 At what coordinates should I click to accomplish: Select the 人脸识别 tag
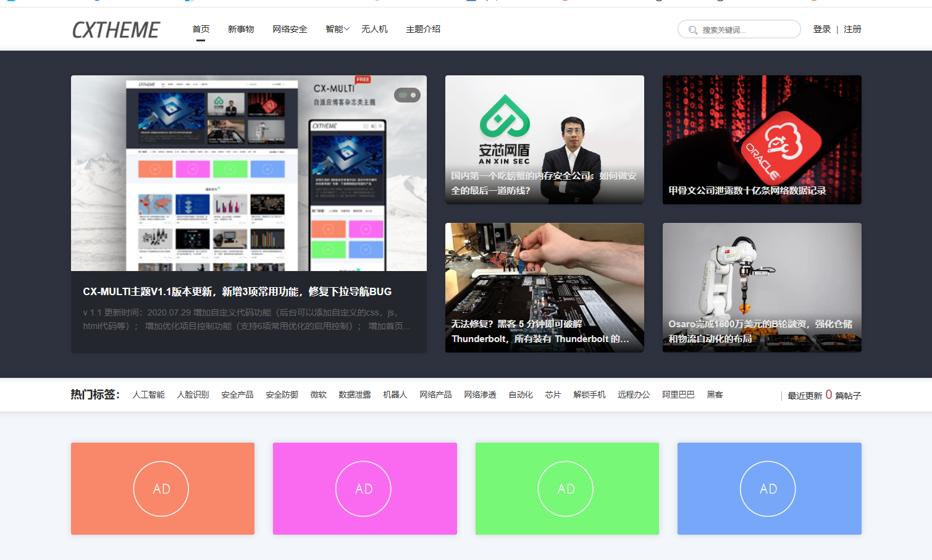coord(193,395)
